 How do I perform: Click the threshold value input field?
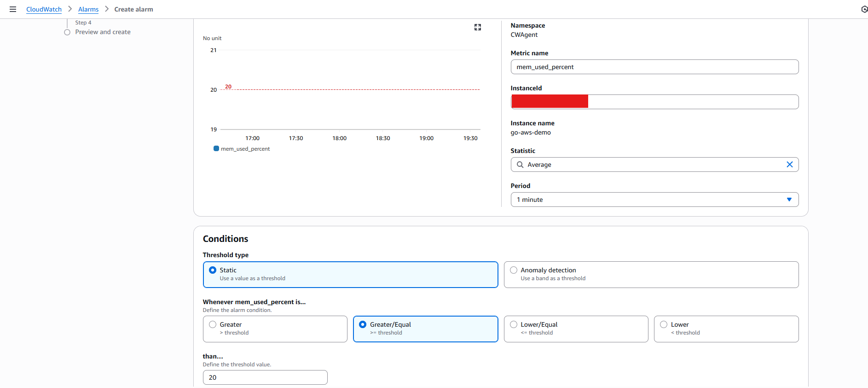(265, 377)
